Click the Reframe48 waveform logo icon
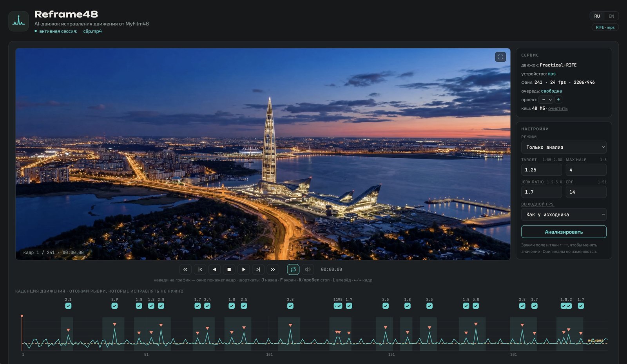 point(18,21)
